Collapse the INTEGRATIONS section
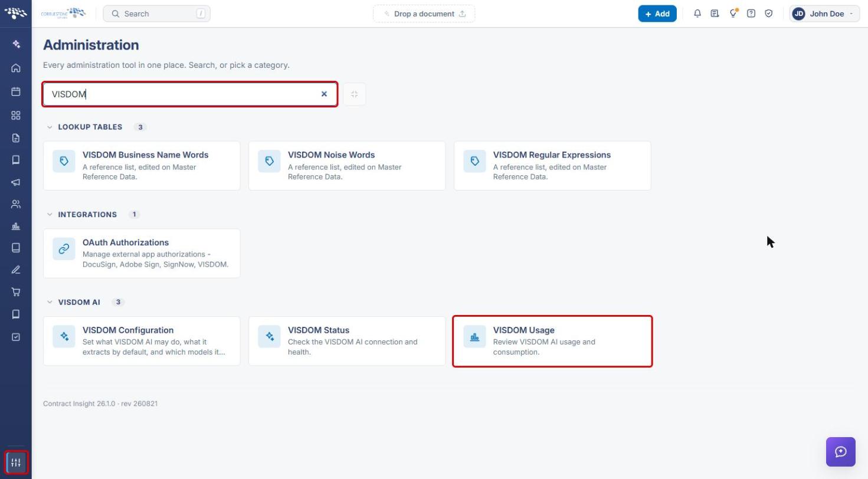The image size is (868, 479). pyautogui.click(x=50, y=215)
